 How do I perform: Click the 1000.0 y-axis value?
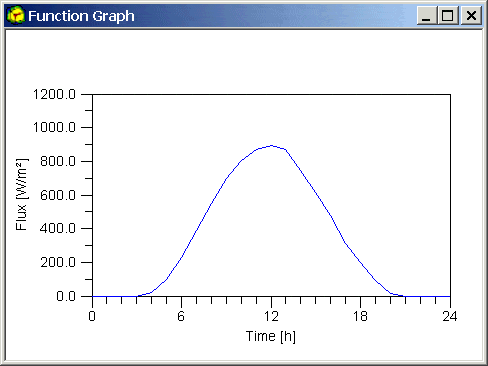pos(54,127)
